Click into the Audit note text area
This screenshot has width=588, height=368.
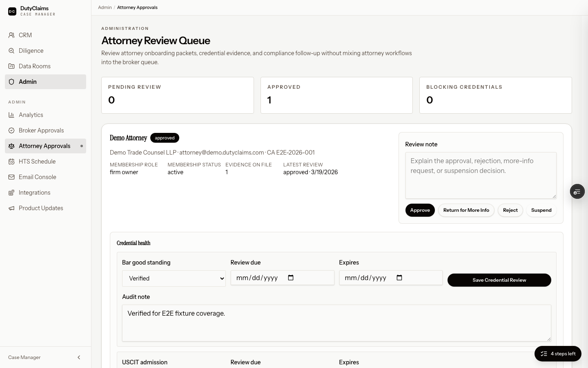pos(336,323)
